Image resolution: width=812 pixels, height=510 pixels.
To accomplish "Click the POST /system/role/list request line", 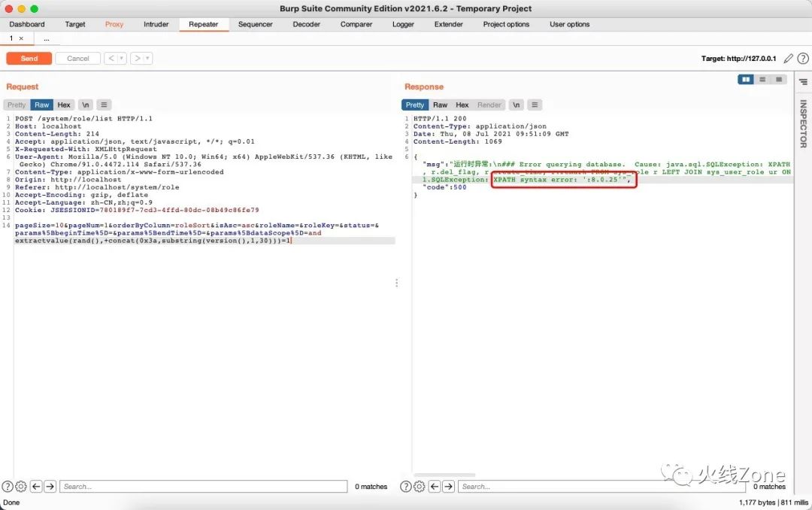I will click(x=84, y=119).
